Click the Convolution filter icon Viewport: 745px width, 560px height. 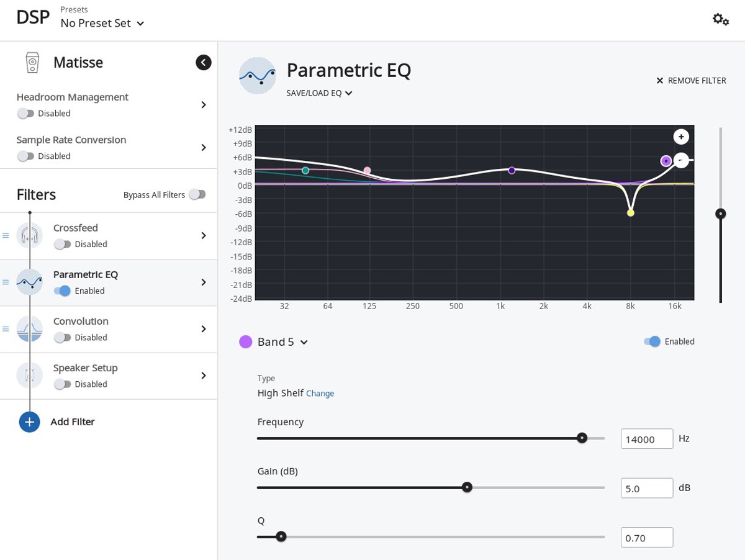tap(30, 329)
